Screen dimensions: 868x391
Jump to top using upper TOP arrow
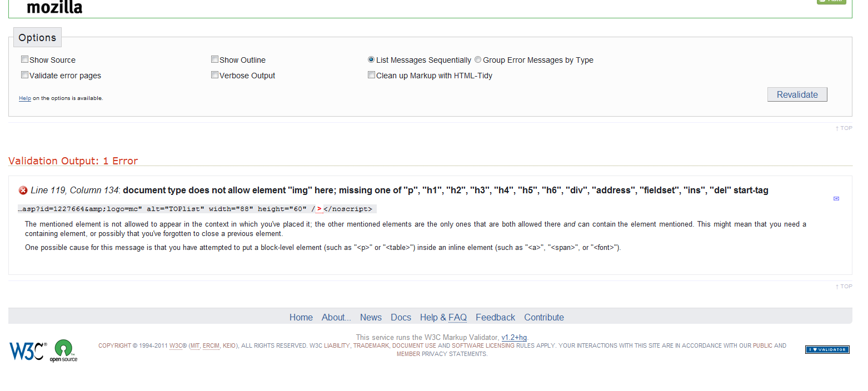click(x=844, y=128)
